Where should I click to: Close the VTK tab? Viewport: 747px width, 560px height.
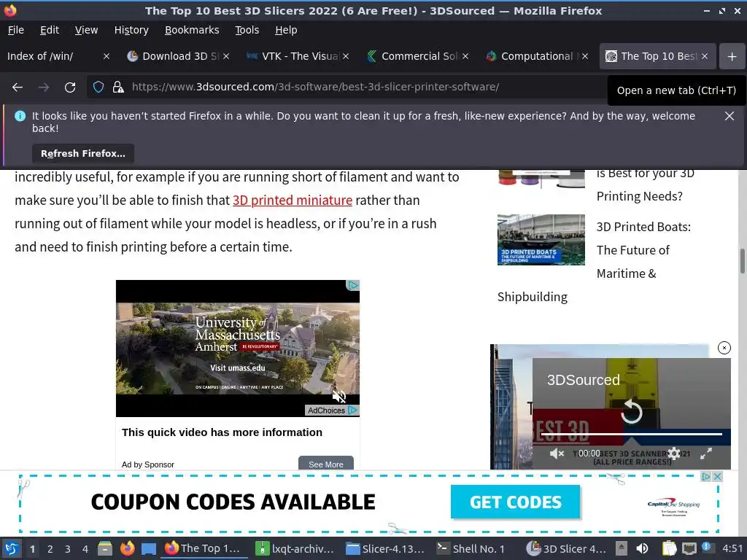click(346, 56)
